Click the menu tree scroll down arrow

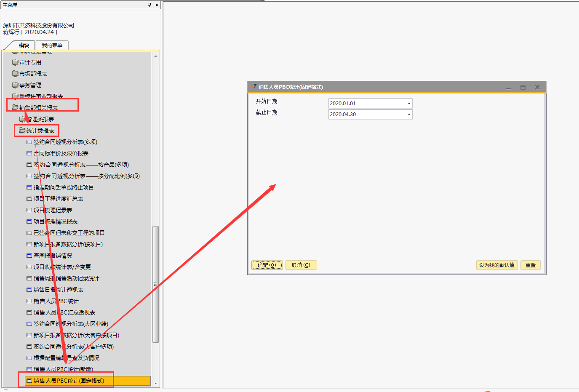156,384
